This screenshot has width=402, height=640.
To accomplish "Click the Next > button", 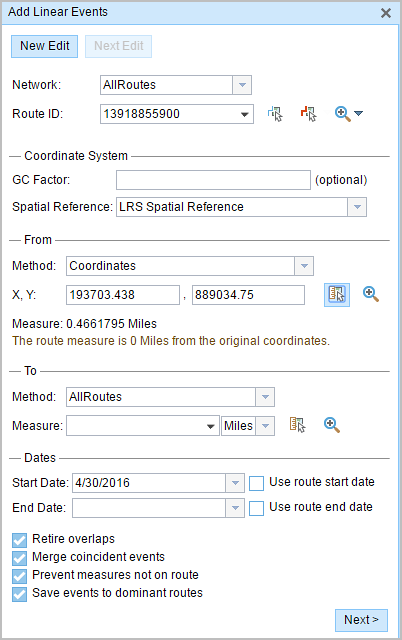I will [361, 620].
